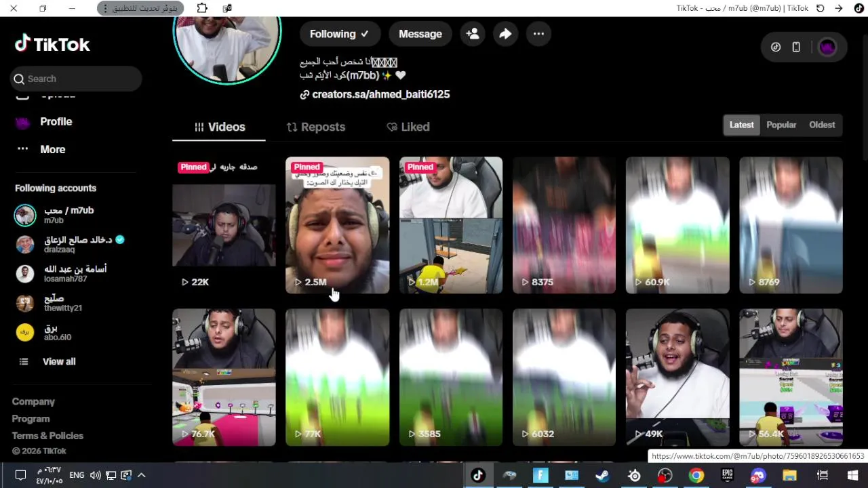Open the Windows Start menu

853,475
